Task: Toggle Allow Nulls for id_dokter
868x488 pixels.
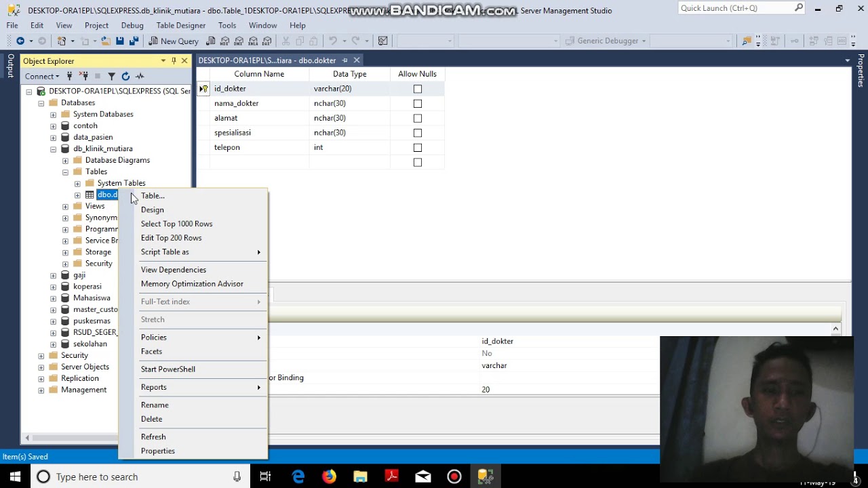Action: coord(418,89)
